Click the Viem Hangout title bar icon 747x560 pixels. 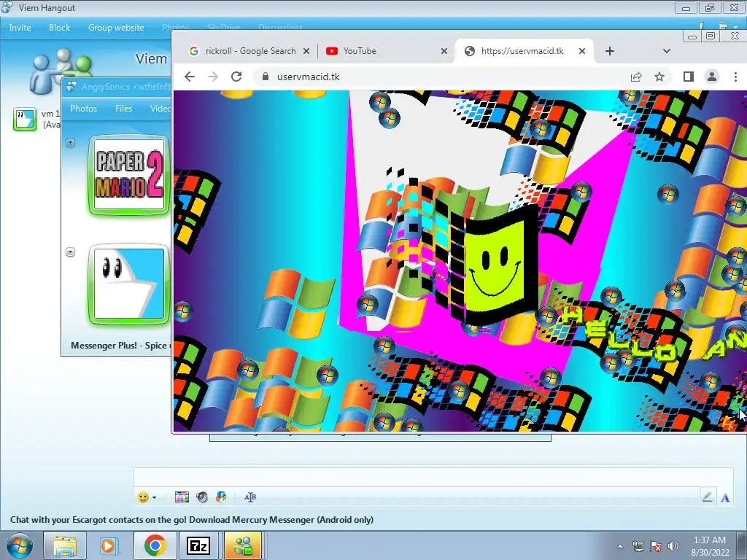tap(7, 7)
